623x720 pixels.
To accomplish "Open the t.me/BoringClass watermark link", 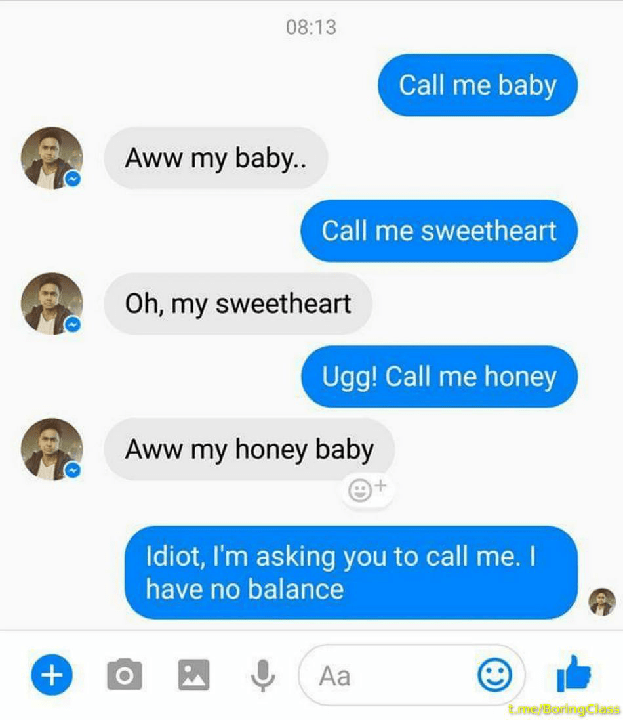I will [x=564, y=709].
